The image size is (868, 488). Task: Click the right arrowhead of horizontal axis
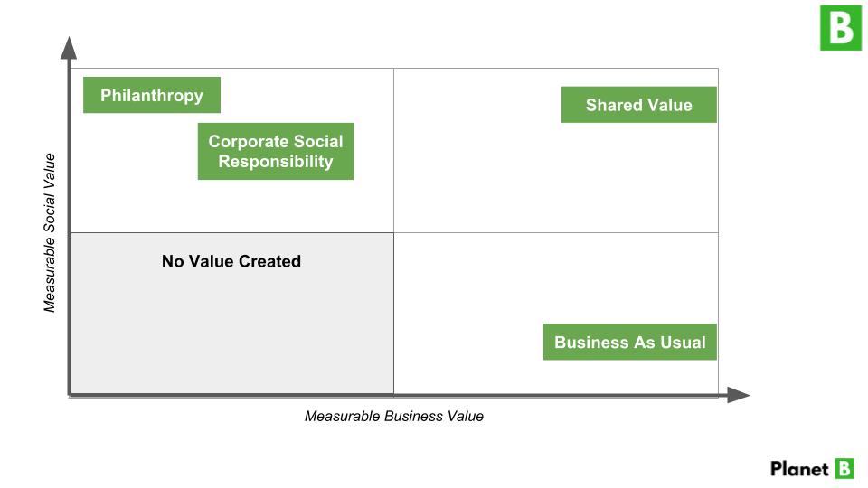point(739,395)
